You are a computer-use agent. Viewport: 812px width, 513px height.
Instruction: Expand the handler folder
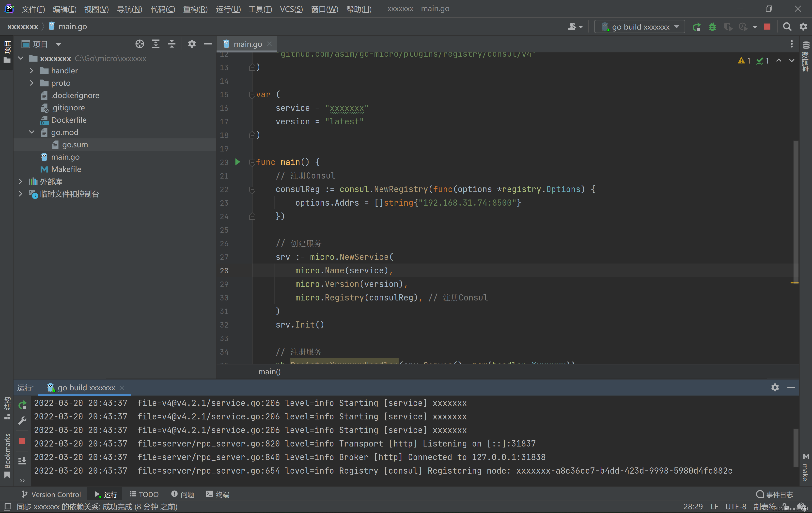[x=32, y=70]
